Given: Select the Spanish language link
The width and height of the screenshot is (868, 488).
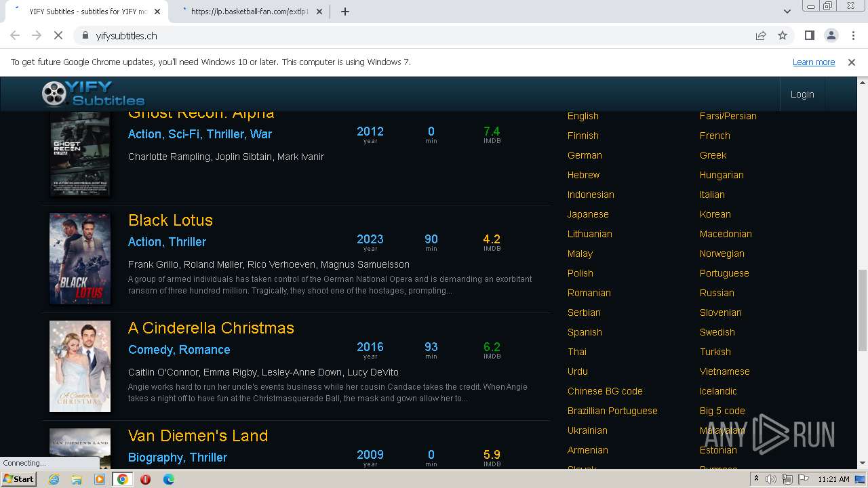Looking at the screenshot, I should click(585, 332).
